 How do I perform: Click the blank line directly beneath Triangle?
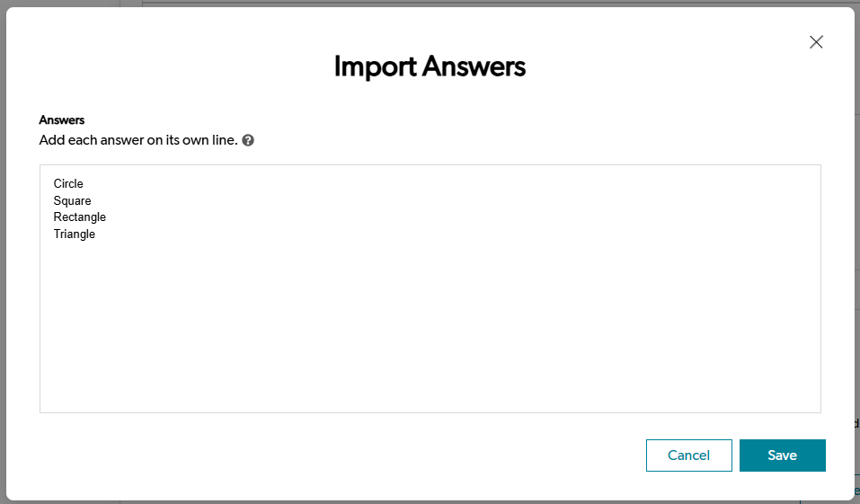[75, 252]
